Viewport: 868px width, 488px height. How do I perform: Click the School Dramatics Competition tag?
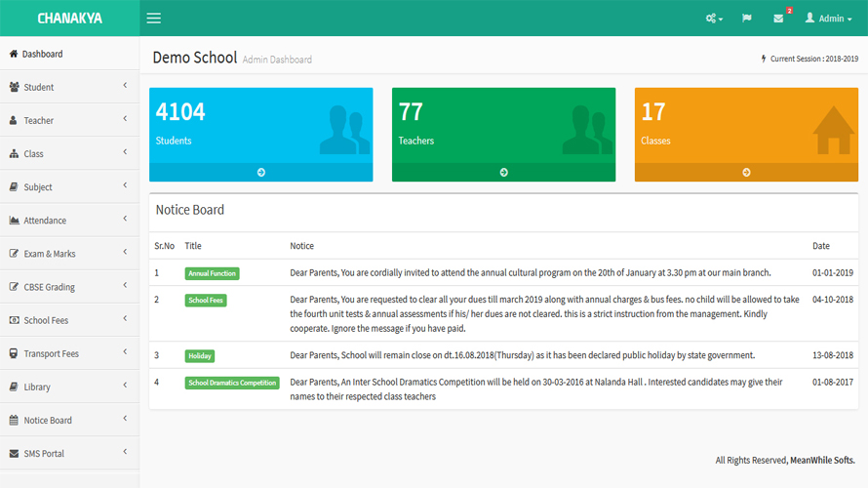232,383
